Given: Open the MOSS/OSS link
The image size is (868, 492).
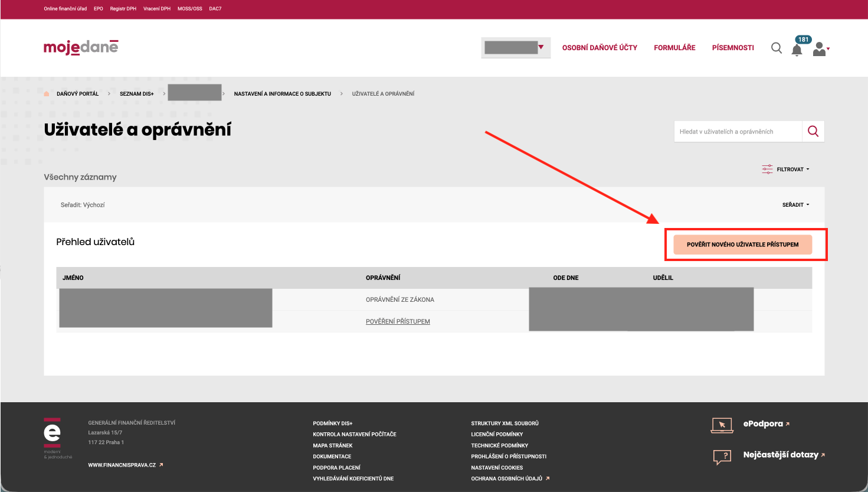Looking at the screenshot, I should pyautogui.click(x=190, y=9).
